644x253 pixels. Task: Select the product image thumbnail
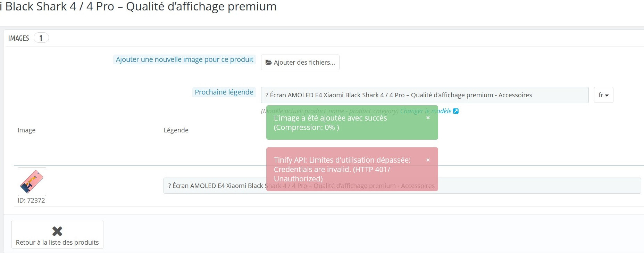32,181
